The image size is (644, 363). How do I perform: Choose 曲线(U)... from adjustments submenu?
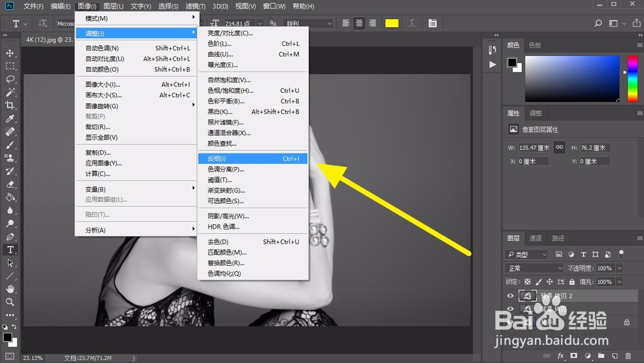(252, 54)
